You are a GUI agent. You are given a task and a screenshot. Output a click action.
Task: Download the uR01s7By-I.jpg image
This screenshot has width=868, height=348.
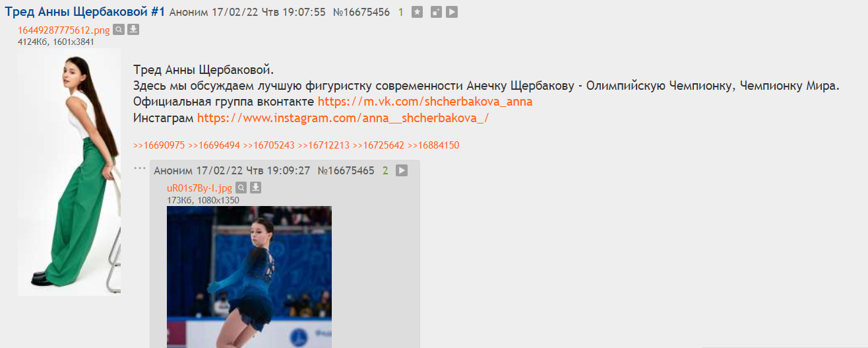tap(256, 188)
